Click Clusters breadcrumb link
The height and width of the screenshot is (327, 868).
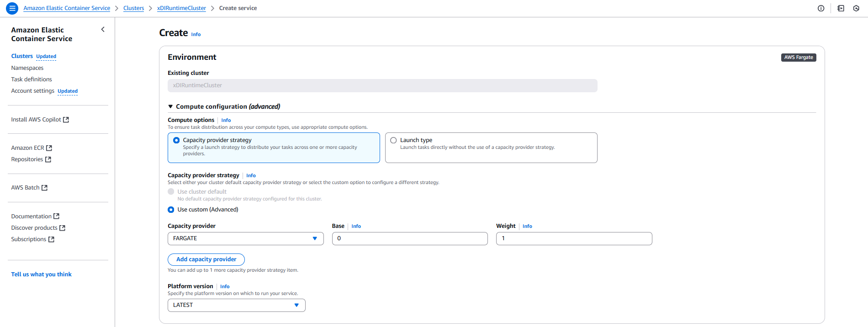(x=133, y=8)
